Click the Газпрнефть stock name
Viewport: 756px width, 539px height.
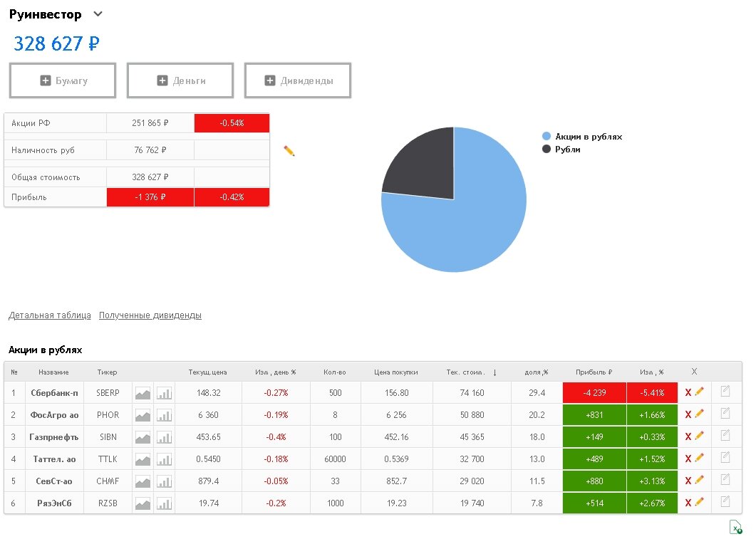click(54, 437)
